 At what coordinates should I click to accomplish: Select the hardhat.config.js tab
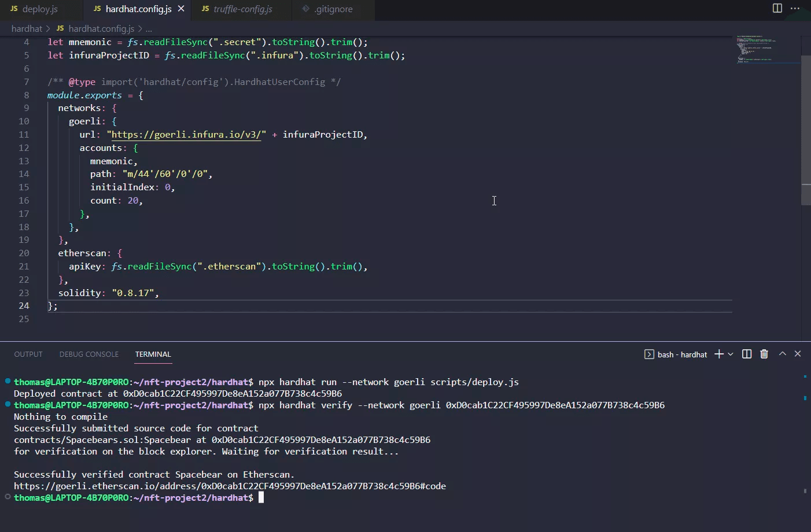[x=138, y=9]
